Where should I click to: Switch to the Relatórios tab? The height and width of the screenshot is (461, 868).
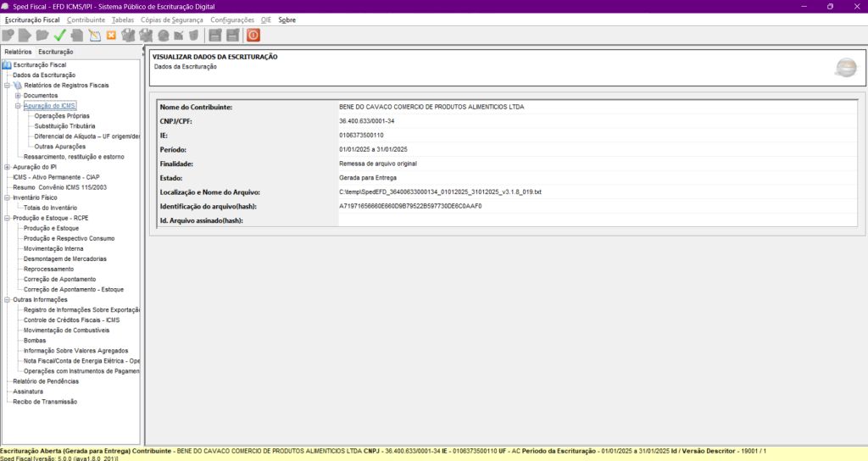click(x=19, y=52)
